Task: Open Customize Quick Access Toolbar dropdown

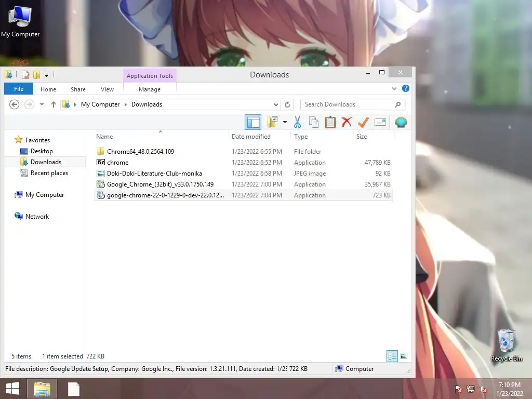Action: (x=46, y=75)
